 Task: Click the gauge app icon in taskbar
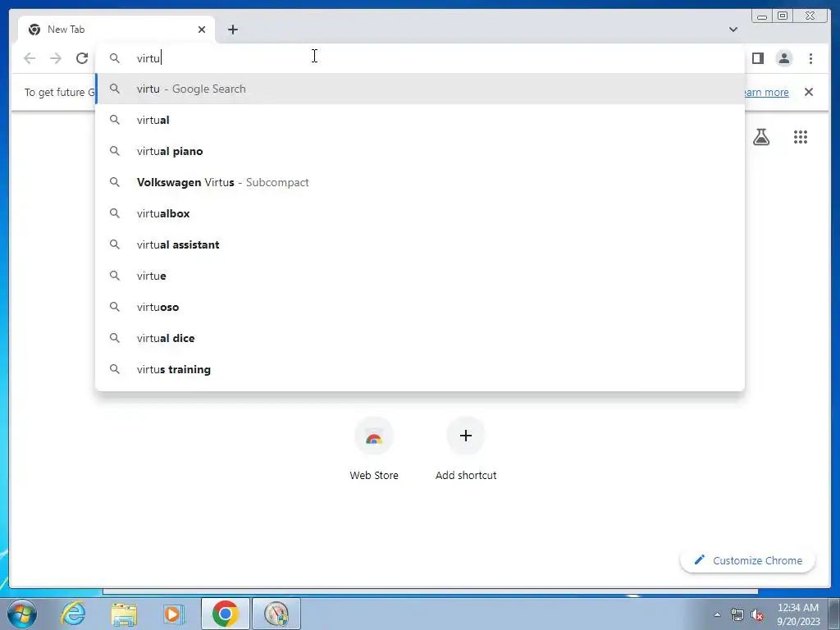pyautogui.click(x=276, y=614)
